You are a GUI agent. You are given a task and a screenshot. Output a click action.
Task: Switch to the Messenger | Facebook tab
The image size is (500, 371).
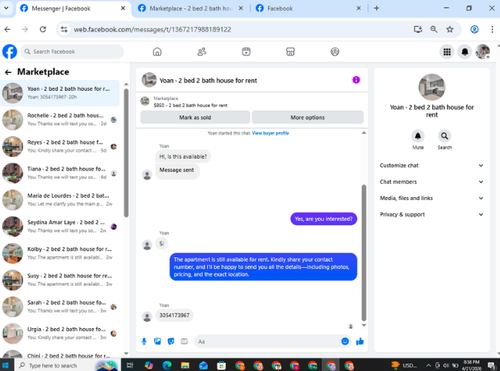[72, 8]
